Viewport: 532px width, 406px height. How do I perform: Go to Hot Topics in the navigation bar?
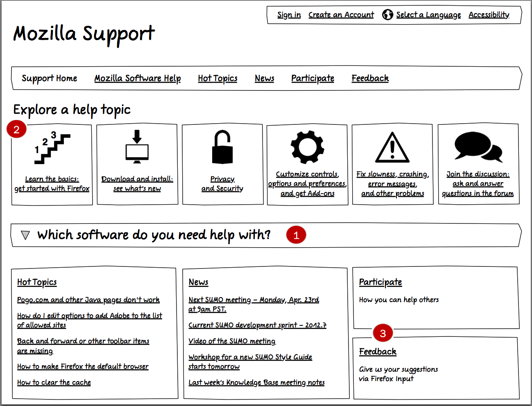pyautogui.click(x=217, y=78)
